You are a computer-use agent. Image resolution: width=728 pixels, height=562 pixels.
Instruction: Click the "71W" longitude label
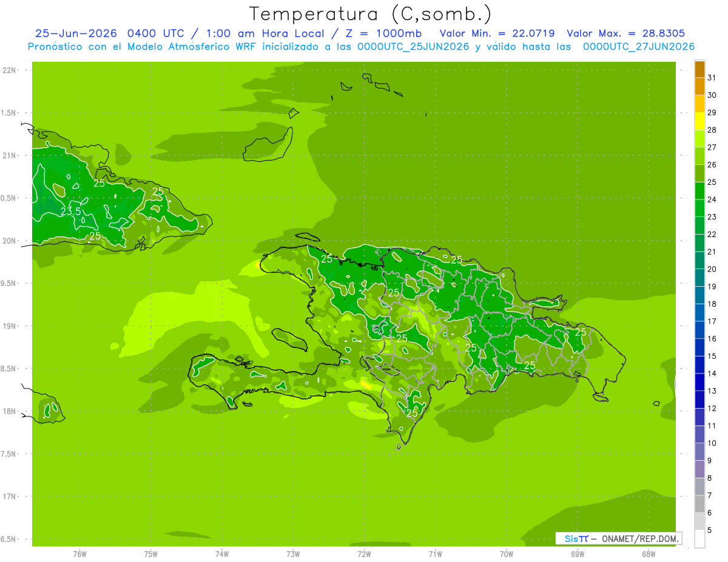coord(435,554)
